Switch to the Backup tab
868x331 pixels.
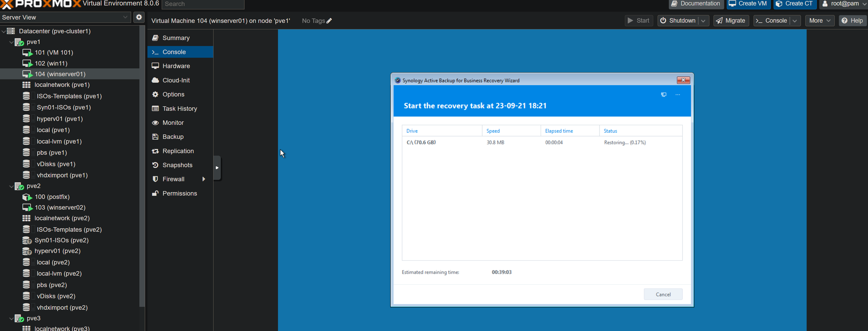180,137
